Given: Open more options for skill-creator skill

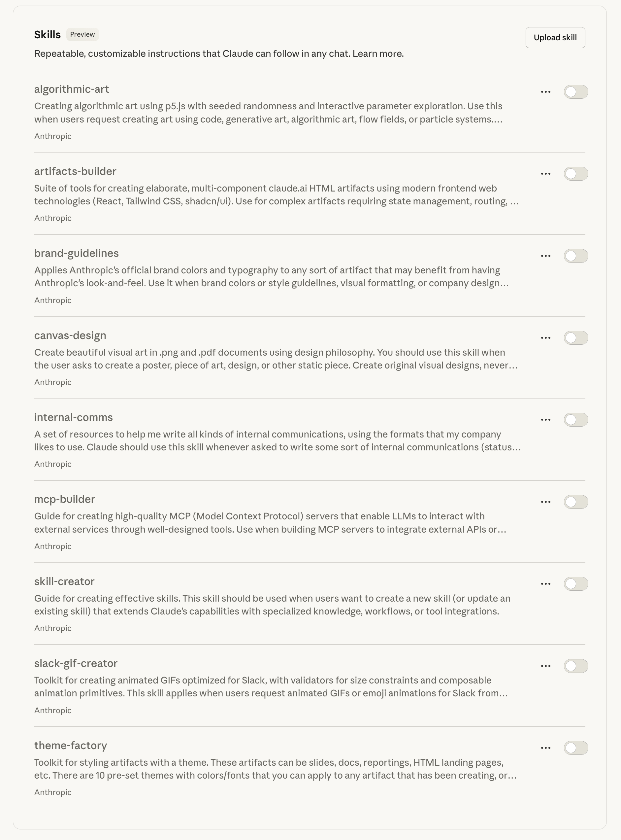Looking at the screenshot, I should pos(545,584).
